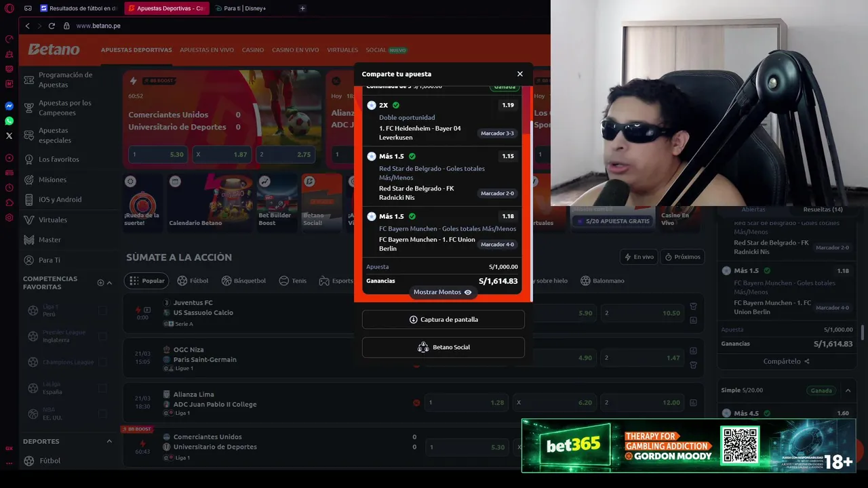868x488 pixels.
Task: Toggle Mostrar Montos visibility
Action: [443, 292]
